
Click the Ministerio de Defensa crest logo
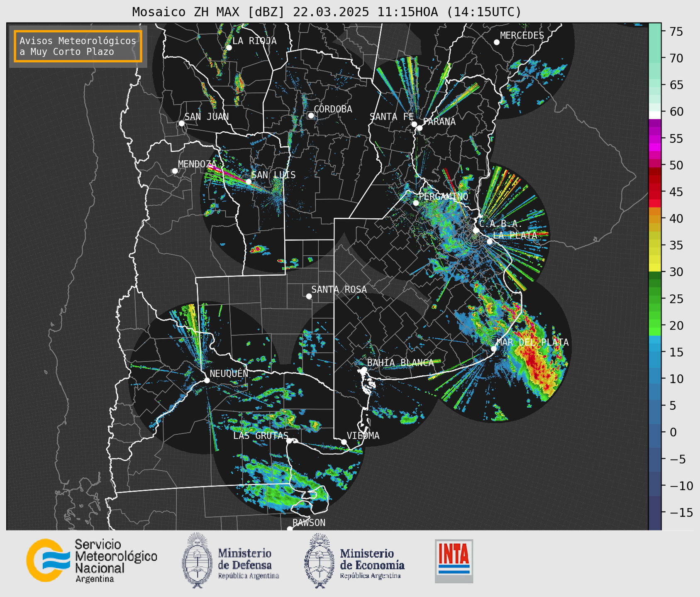197,560
